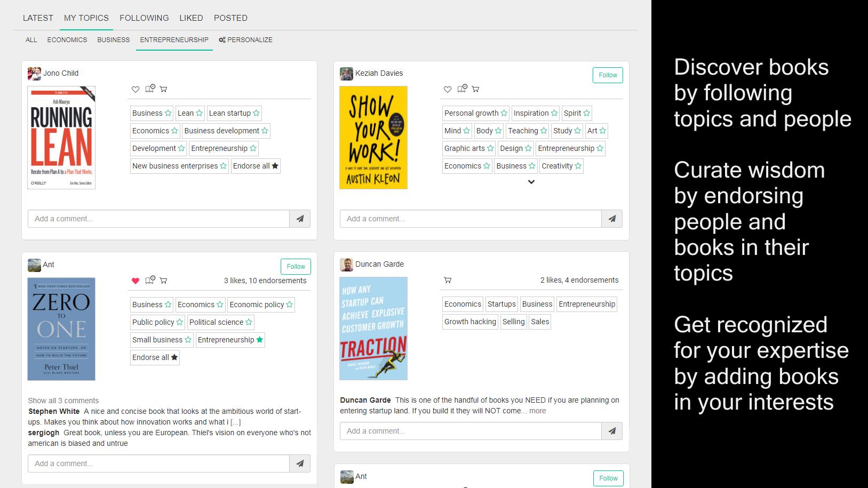
Task: Show all 3 comments on Zero to One
Action: pyautogui.click(x=63, y=401)
